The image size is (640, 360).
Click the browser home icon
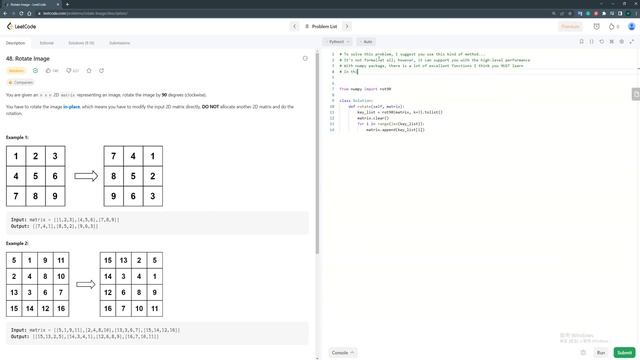(29, 13)
